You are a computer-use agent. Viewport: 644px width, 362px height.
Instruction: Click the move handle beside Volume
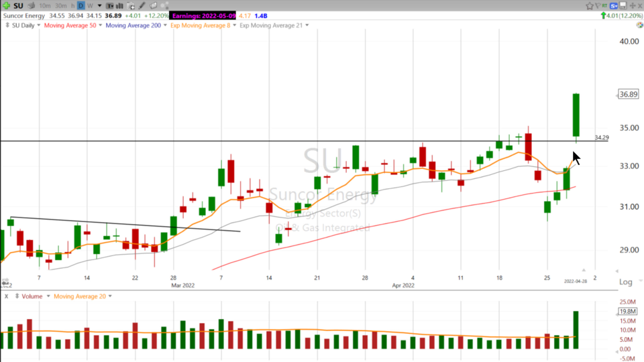17,296
